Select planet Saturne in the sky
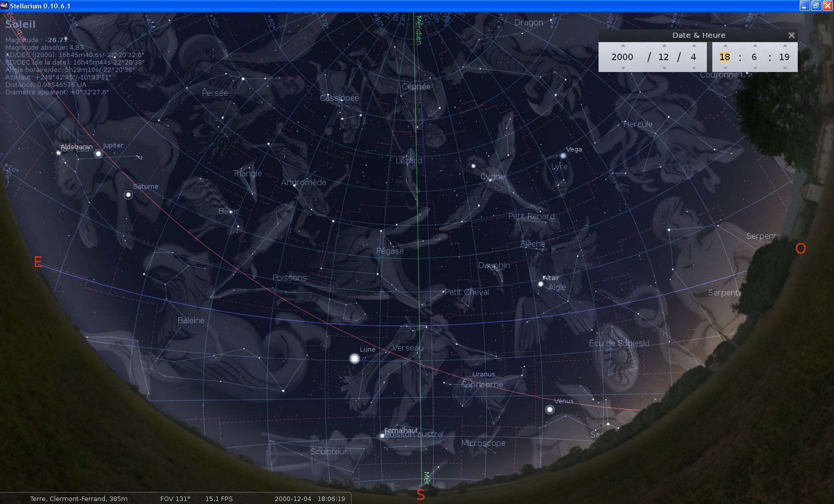The width and height of the screenshot is (834, 504). coord(128,195)
